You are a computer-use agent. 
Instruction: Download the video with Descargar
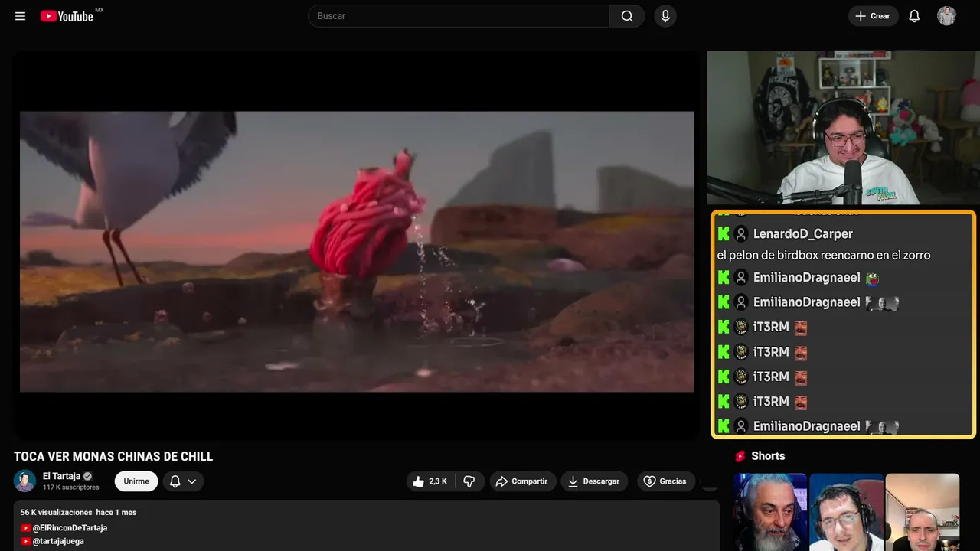coord(594,481)
